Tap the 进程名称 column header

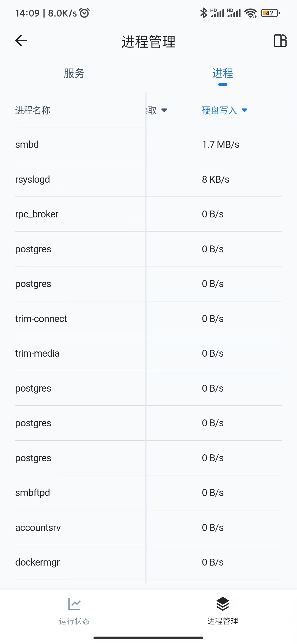(x=33, y=110)
